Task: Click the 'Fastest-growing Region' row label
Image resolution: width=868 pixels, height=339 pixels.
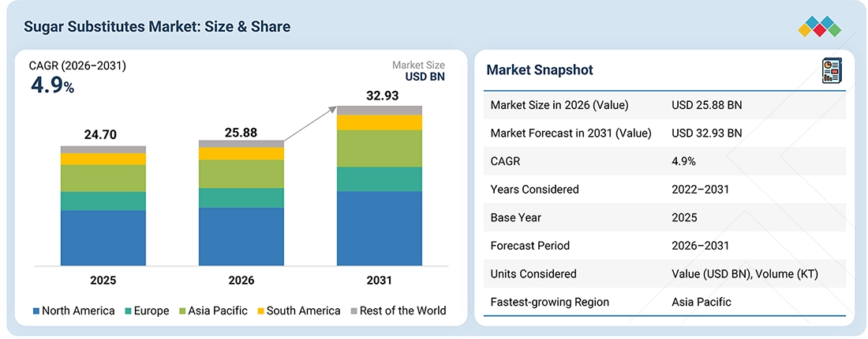Action: coord(550,302)
